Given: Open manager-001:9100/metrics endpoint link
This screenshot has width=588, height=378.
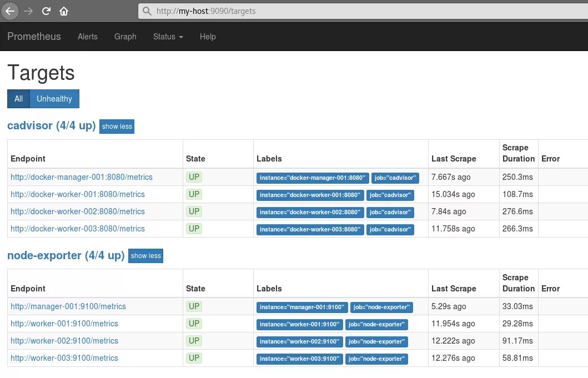Looking at the screenshot, I should [68, 306].
